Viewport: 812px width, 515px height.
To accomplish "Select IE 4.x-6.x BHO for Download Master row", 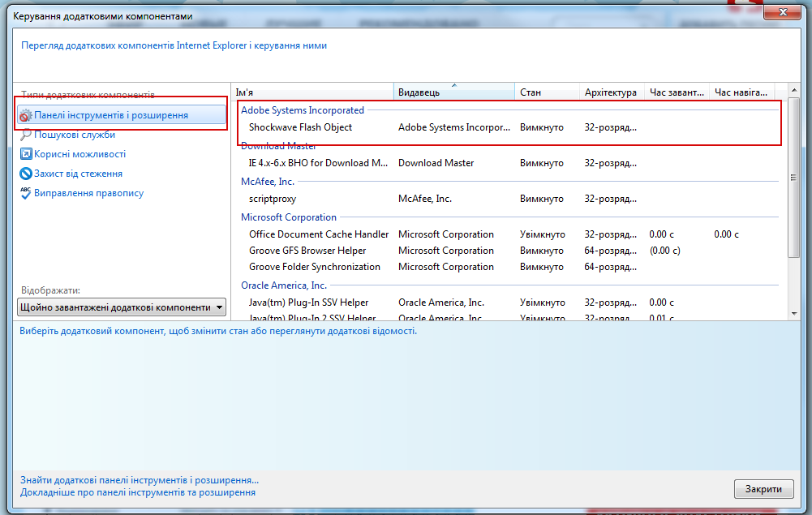I will 508,163.
